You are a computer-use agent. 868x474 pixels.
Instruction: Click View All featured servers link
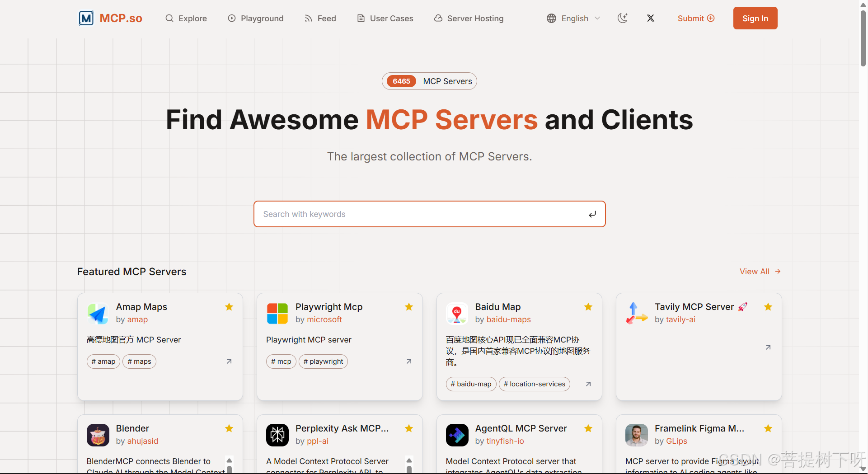point(760,272)
